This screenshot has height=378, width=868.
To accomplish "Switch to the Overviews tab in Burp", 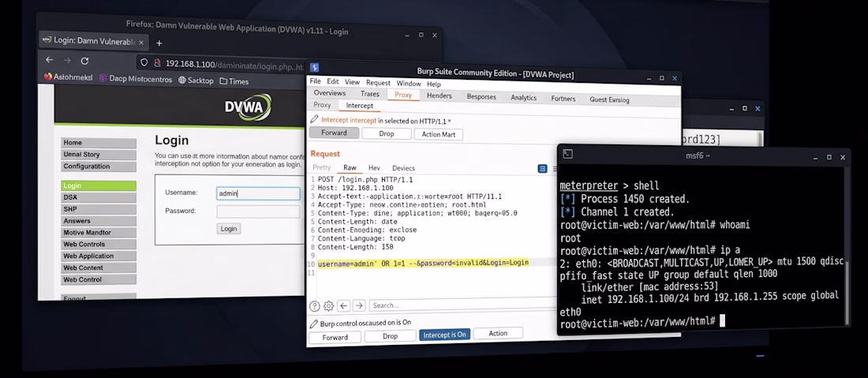I will 329,93.
